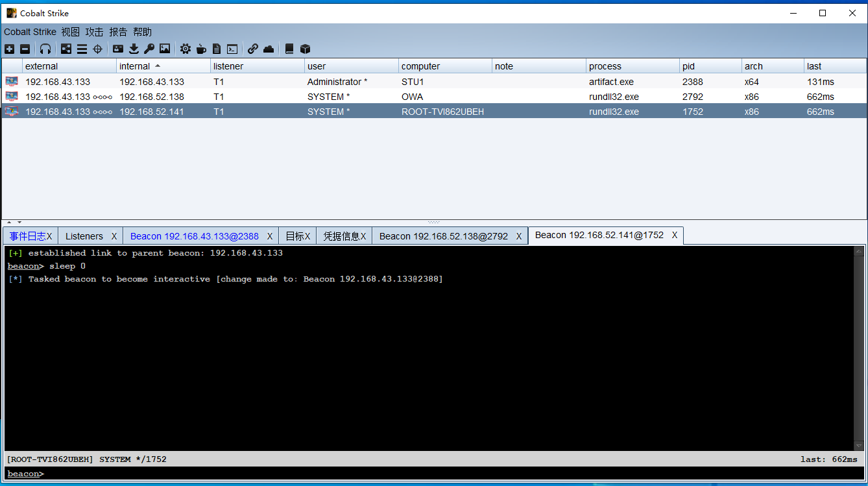Show the target table crosshair icon

coord(97,49)
